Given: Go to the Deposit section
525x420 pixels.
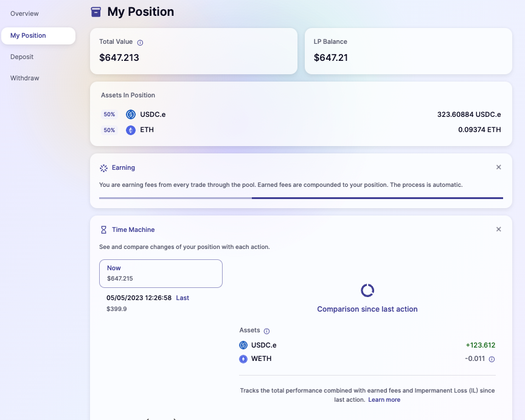Looking at the screenshot, I should coord(22,57).
